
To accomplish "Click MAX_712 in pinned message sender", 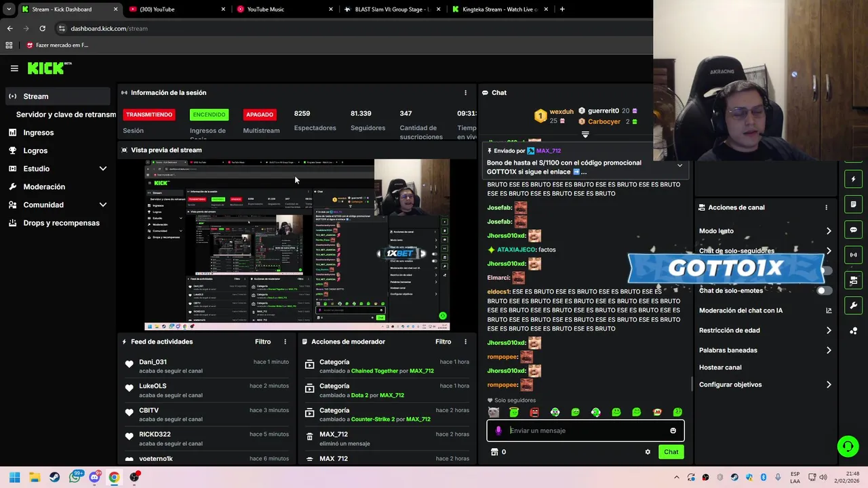I will point(548,151).
